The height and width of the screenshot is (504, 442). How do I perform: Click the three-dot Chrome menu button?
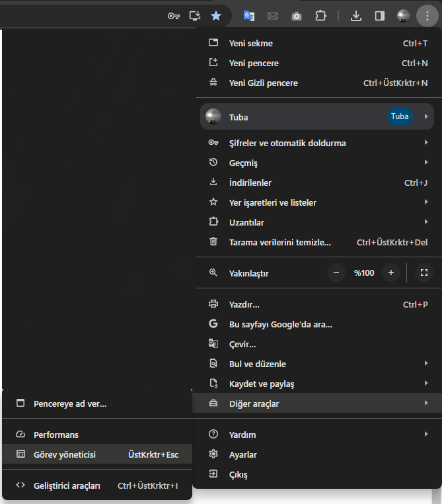tap(427, 16)
